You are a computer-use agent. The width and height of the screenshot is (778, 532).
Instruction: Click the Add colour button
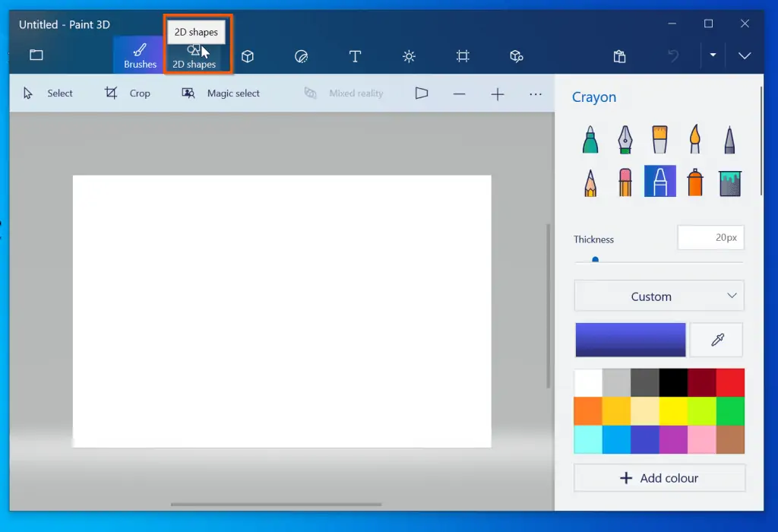pyautogui.click(x=659, y=478)
